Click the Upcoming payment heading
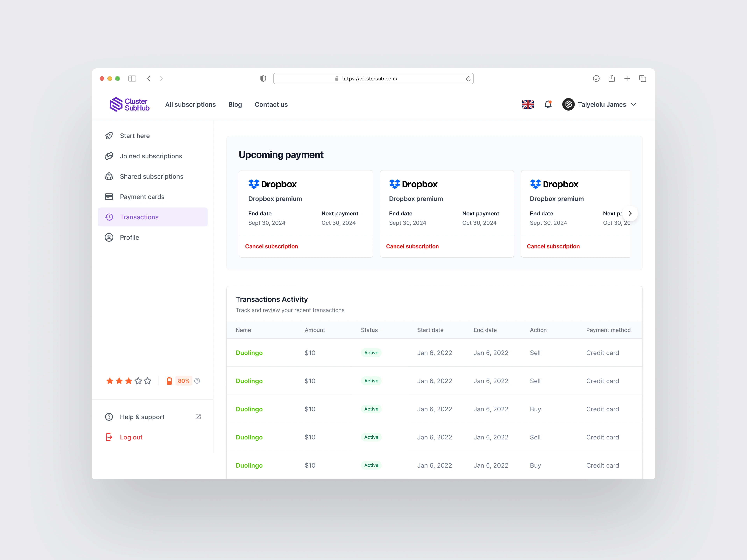 (281, 155)
